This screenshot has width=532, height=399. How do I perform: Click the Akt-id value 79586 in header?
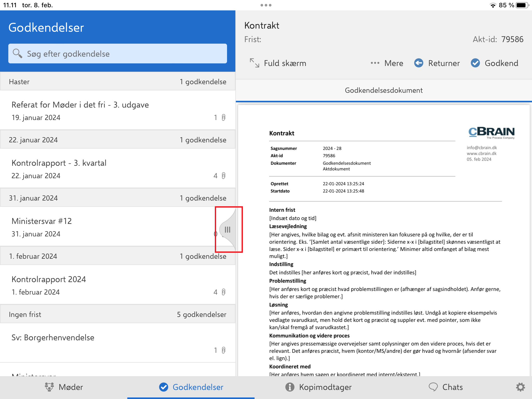pos(512,39)
